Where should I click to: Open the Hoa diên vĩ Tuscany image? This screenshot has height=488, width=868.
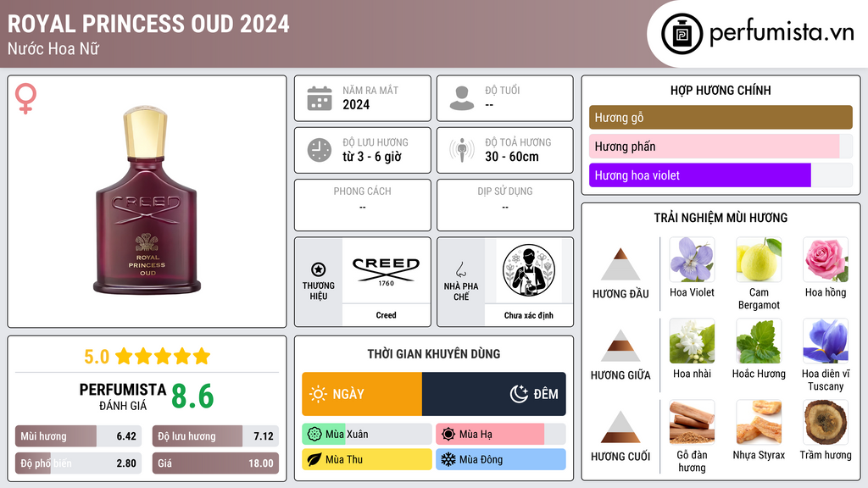pyautogui.click(x=826, y=341)
